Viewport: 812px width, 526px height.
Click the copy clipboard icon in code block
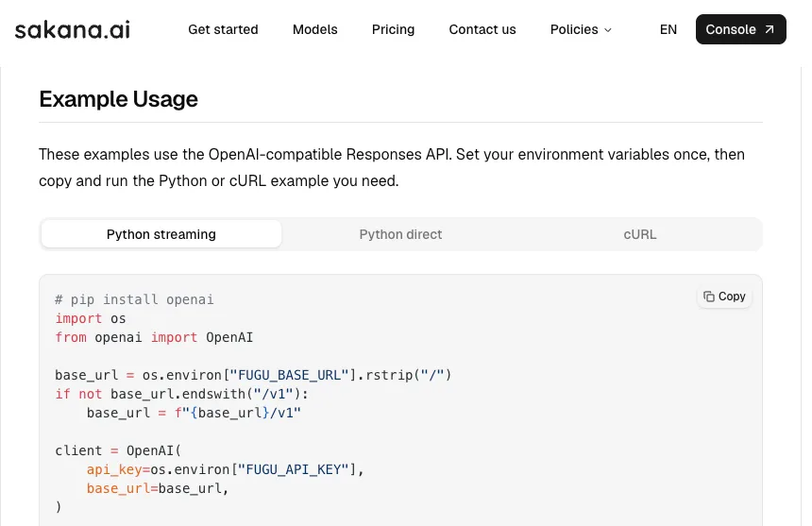[x=708, y=297]
